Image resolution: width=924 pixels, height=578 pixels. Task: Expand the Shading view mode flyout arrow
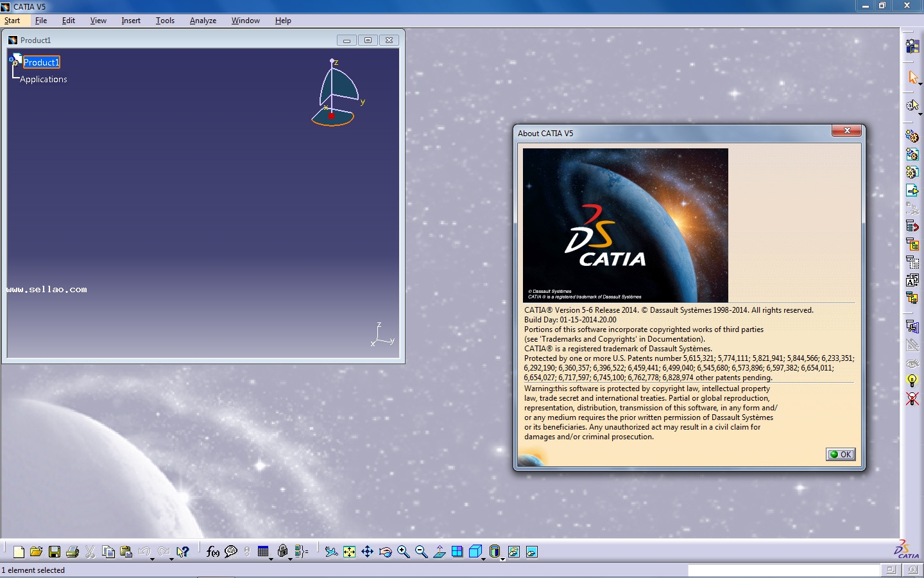click(x=502, y=559)
